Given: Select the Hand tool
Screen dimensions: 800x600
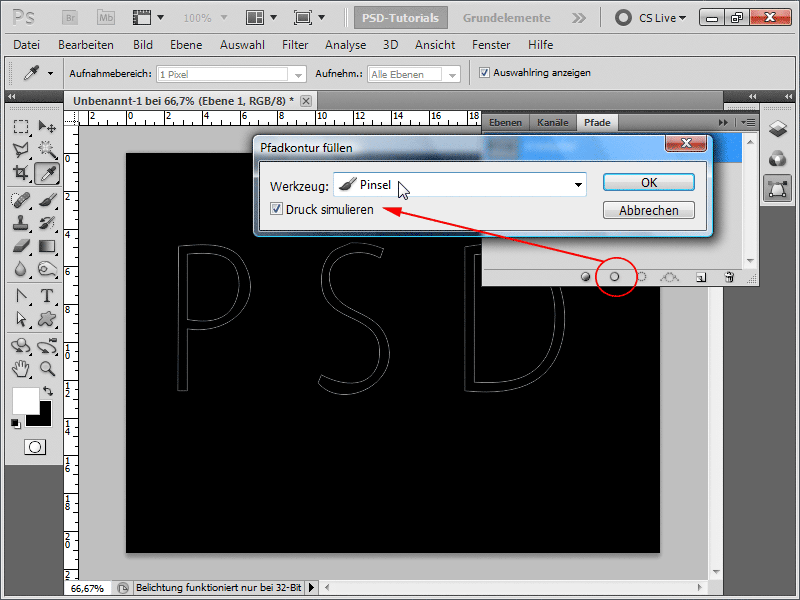Looking at the screenshot, I should (x=21, y=369).
